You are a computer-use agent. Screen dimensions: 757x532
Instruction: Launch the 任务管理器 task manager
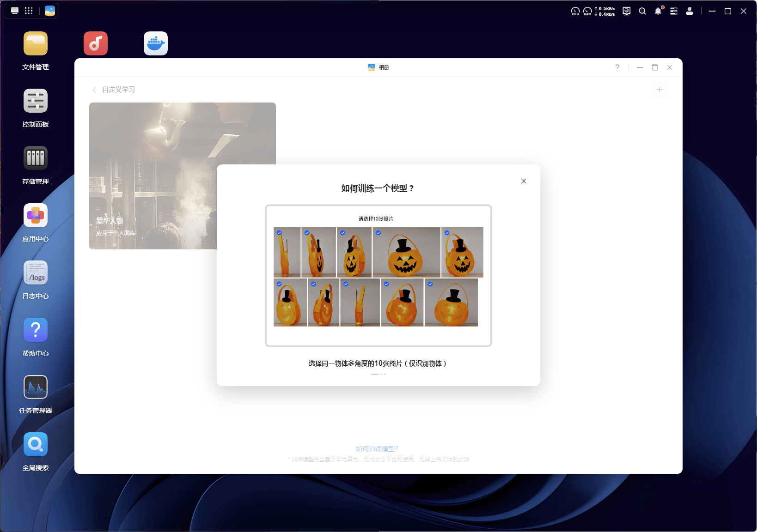tap(36, 387)
